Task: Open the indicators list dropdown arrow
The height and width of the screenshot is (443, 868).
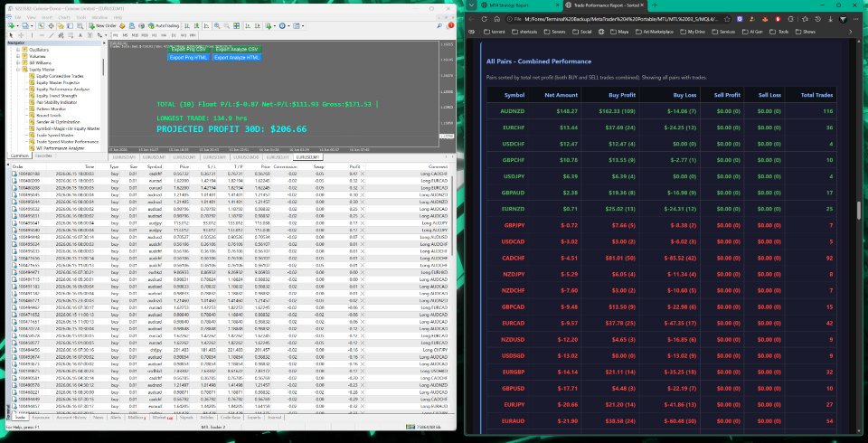Action: click(275, 25)
